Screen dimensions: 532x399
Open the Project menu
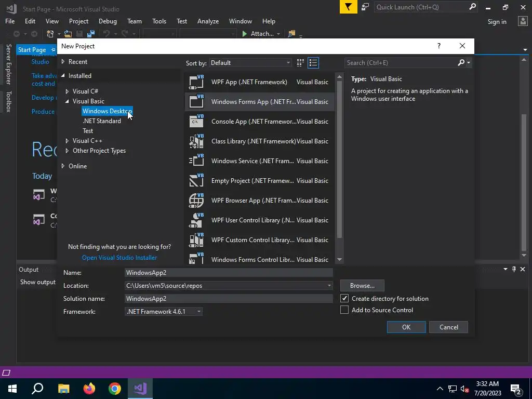79,21
